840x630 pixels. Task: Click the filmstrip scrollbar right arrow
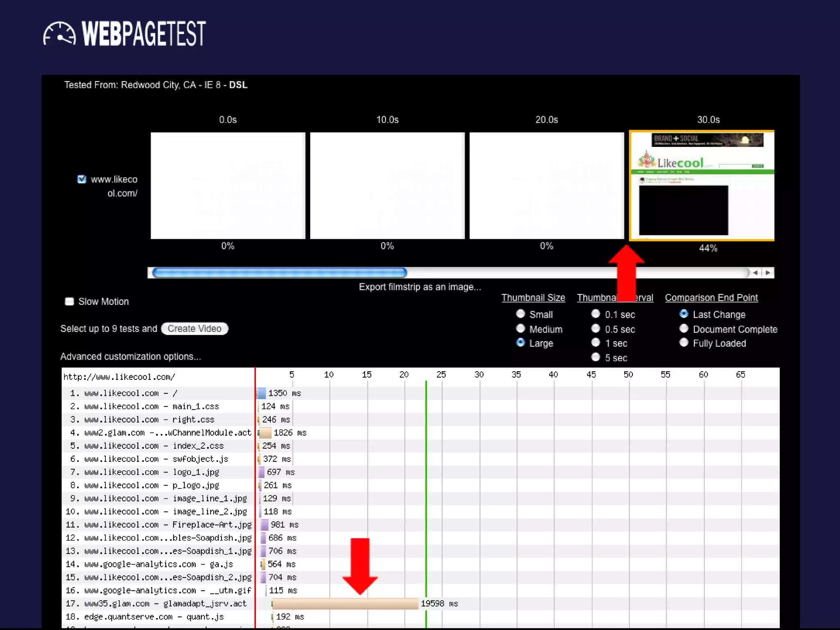768,273
